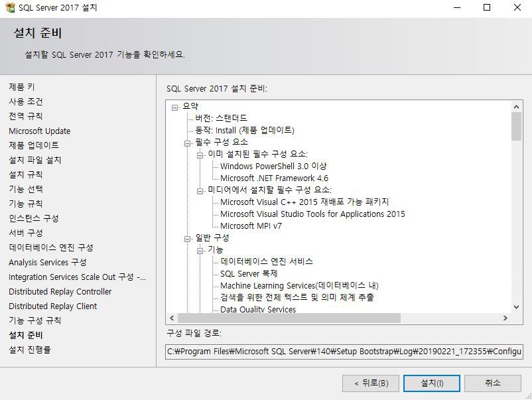
Task: Select the Analysis Services 구성 step
Action: (x=48, y=262)
